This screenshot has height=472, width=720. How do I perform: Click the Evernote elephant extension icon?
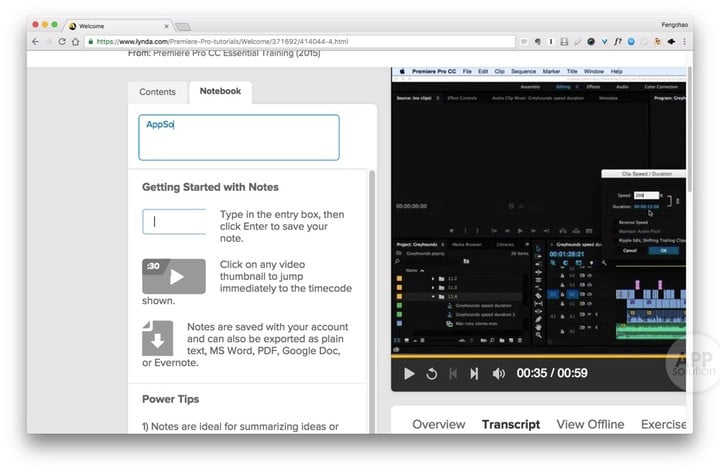(537, 41)
